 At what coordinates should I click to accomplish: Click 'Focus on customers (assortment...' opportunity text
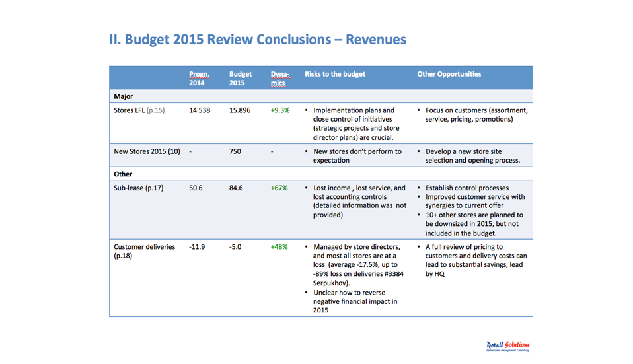476,114
